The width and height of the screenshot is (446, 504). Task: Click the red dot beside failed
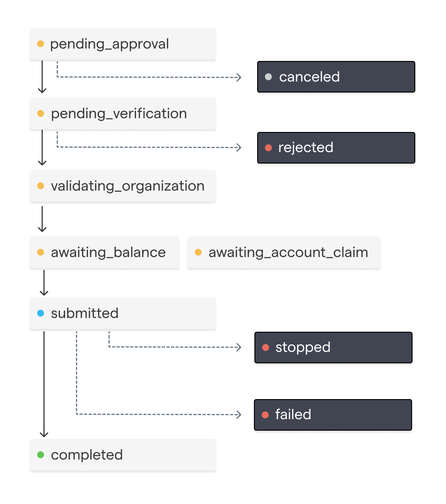point(265,415)
